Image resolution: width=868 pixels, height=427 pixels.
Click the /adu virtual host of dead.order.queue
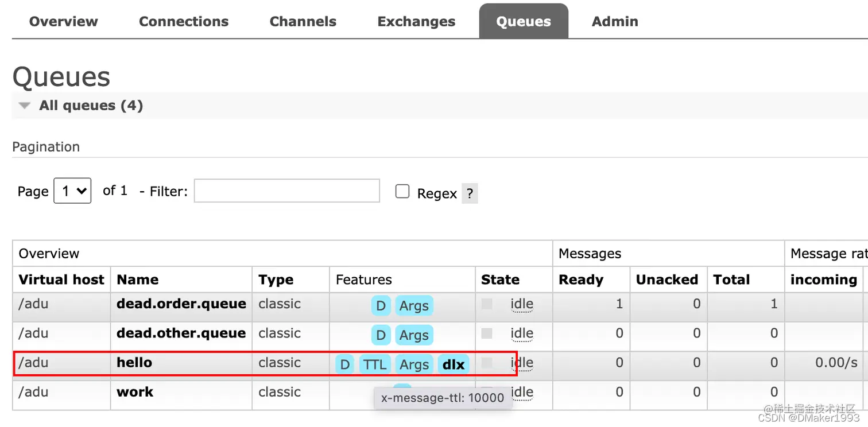coord(33,304)
